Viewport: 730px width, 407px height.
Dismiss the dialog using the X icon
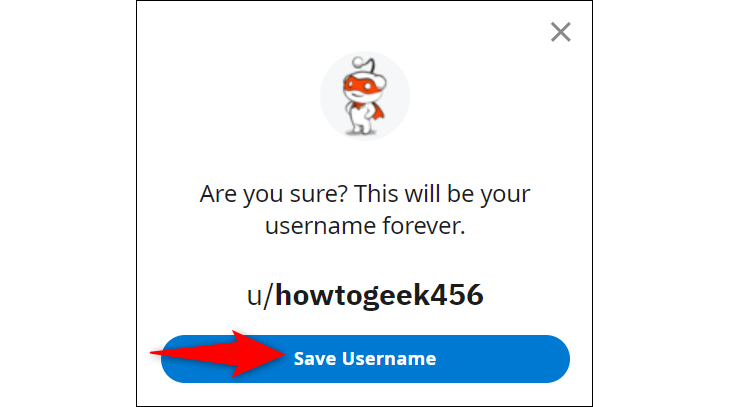tap(561, 32)
